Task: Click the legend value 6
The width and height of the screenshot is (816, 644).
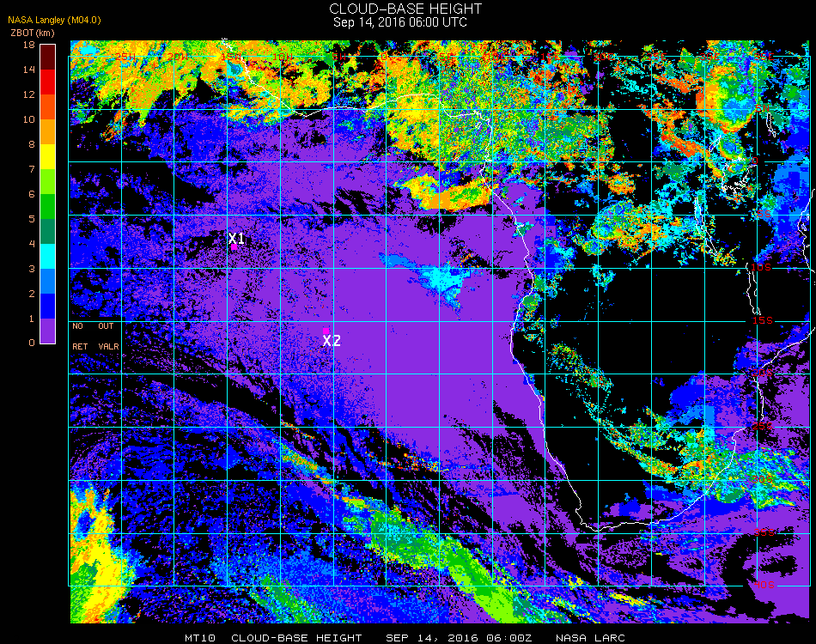Action: [32, 195]
